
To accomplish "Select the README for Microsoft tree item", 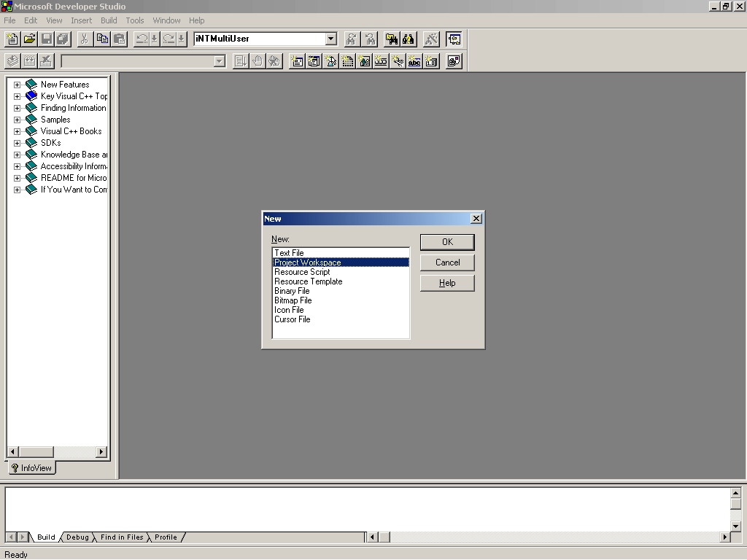I will pyautogui.click(x=74, y=178).
